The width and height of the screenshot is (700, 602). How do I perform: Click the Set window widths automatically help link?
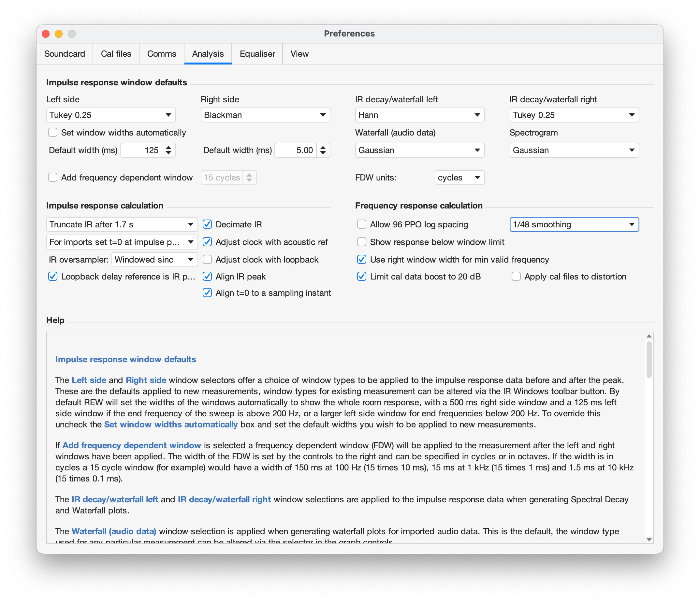171,424
